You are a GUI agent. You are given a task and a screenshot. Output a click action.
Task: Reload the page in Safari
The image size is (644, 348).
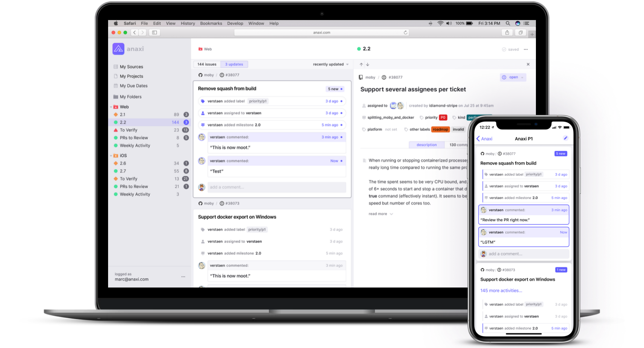point(406,33)
